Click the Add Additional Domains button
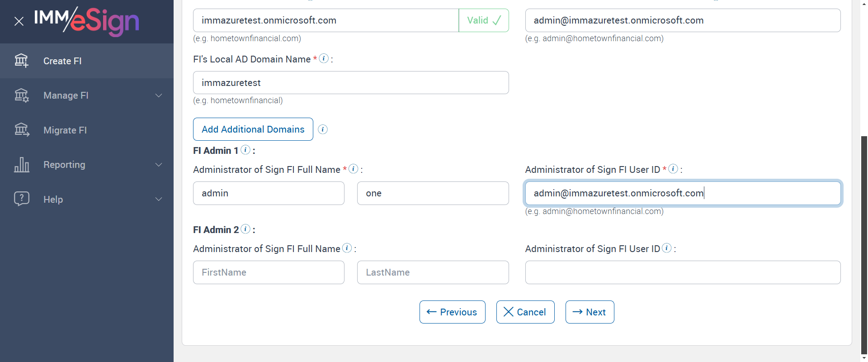868x362 pixels. coord(253,129)
